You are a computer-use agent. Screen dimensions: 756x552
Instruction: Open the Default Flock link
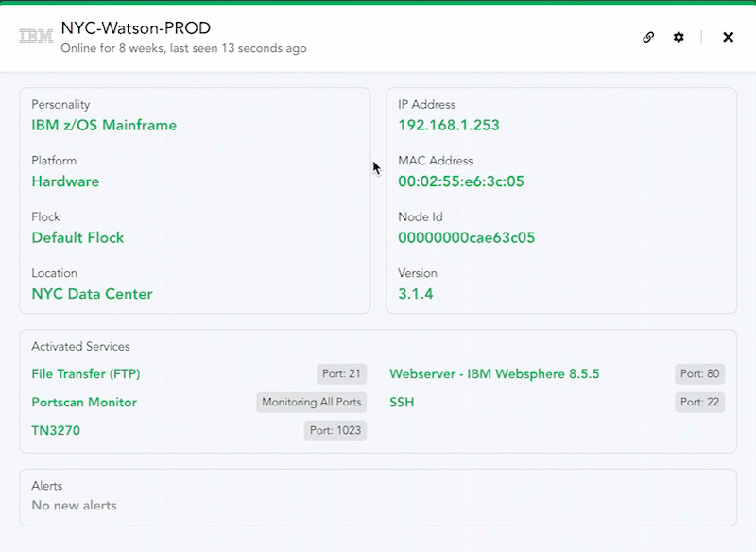tap(77, 237)
